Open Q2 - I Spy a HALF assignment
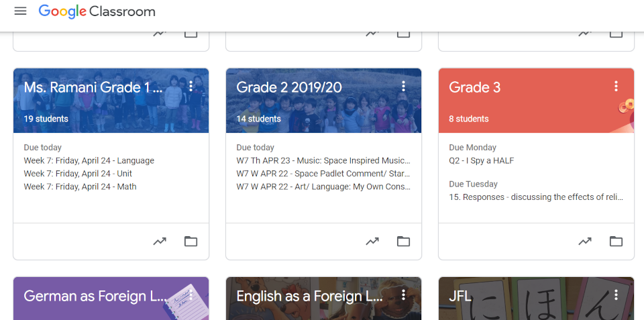Image resolution: width=644 pixels, height=320 pixels. coord(482,160)
